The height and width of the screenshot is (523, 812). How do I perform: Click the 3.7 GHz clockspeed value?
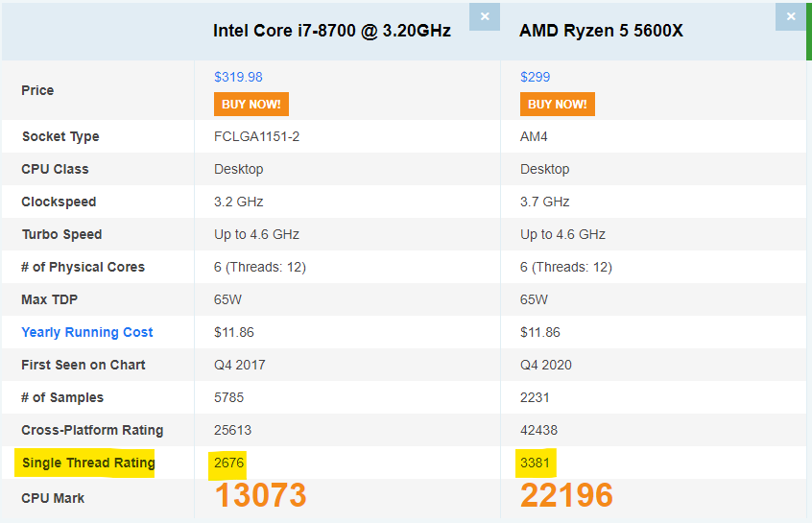(x=545, y=202)
